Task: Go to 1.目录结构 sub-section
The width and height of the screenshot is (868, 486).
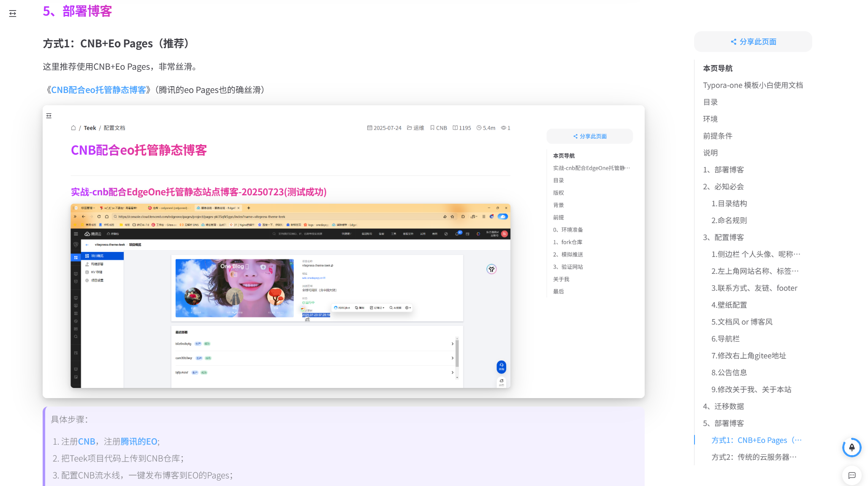Action: 729,204
